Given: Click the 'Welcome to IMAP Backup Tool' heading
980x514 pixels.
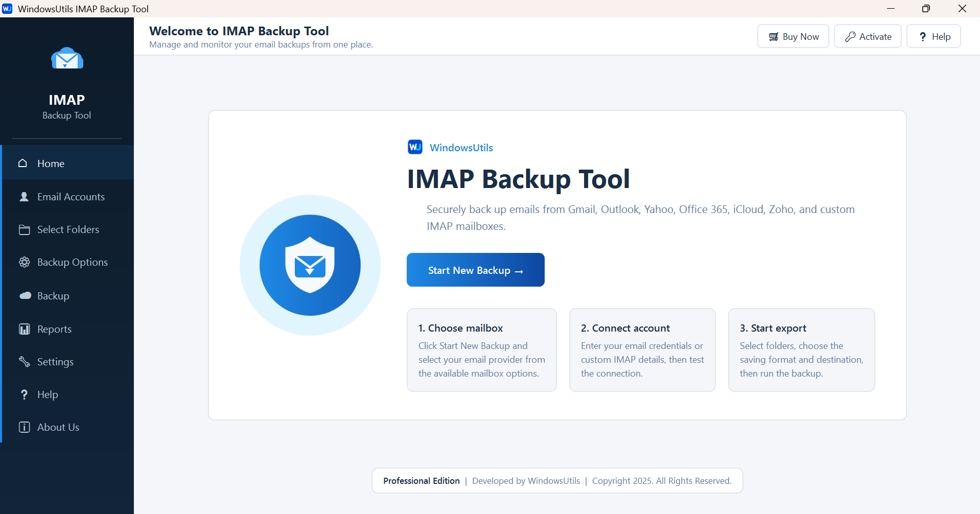Looking at the screenshot, I should (x=239, y=31).
